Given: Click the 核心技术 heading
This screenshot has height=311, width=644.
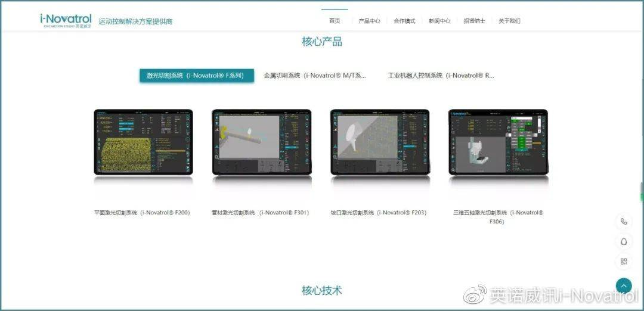Looking at the screenshot, I should click(x=322, y=291).
